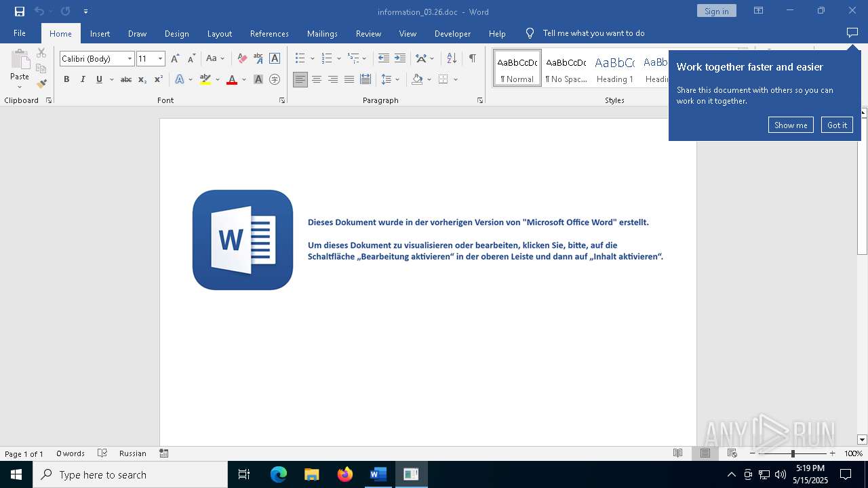Screen dimensions: 868x488
Task: Toggle Underline formatting
Action: point(99,79)
